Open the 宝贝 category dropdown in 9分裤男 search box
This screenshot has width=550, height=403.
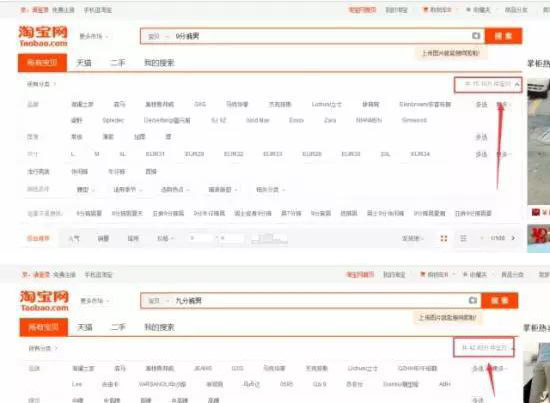157,36
